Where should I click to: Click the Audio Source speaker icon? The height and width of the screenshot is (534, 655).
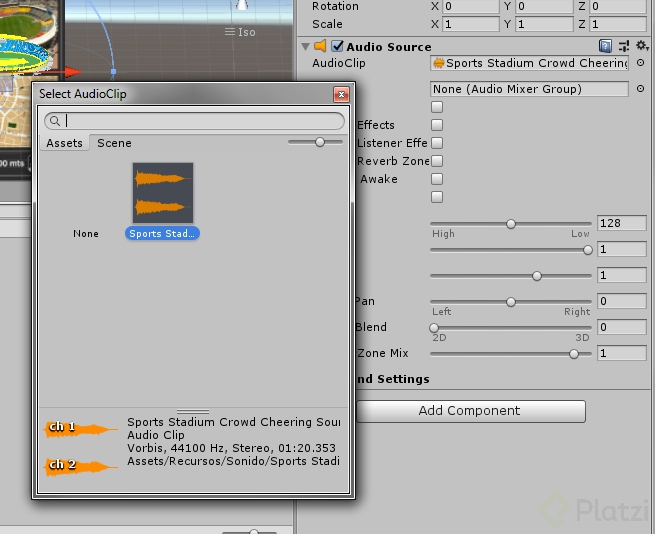[320, 46]
